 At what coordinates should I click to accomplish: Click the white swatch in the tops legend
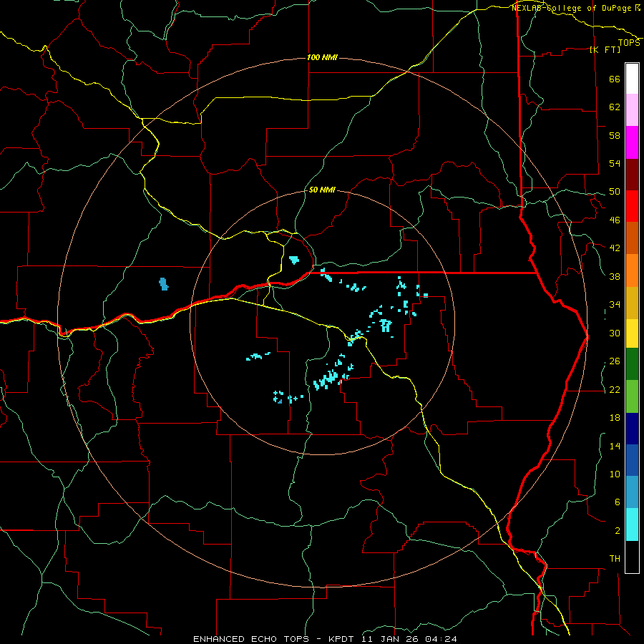pyautogui.click(x=632, y=79)
